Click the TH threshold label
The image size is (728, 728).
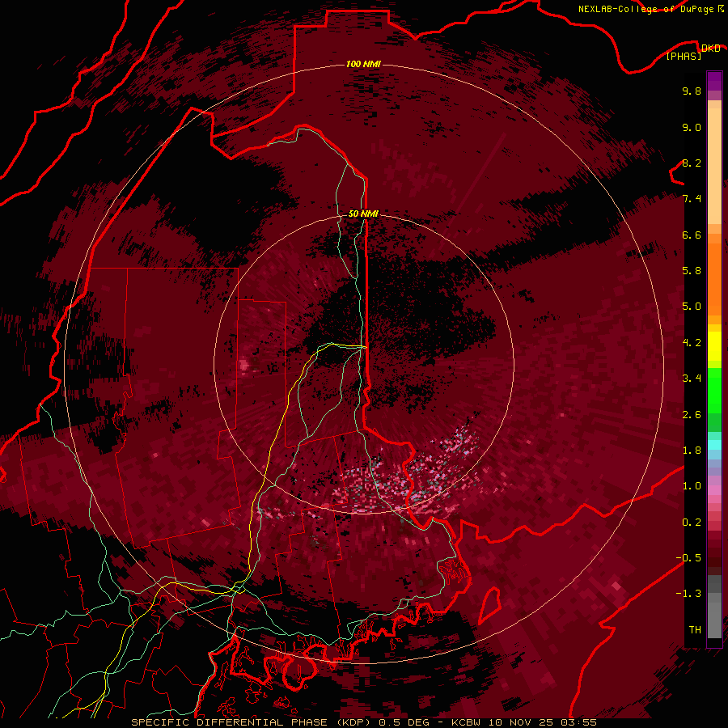pos(695,630)
